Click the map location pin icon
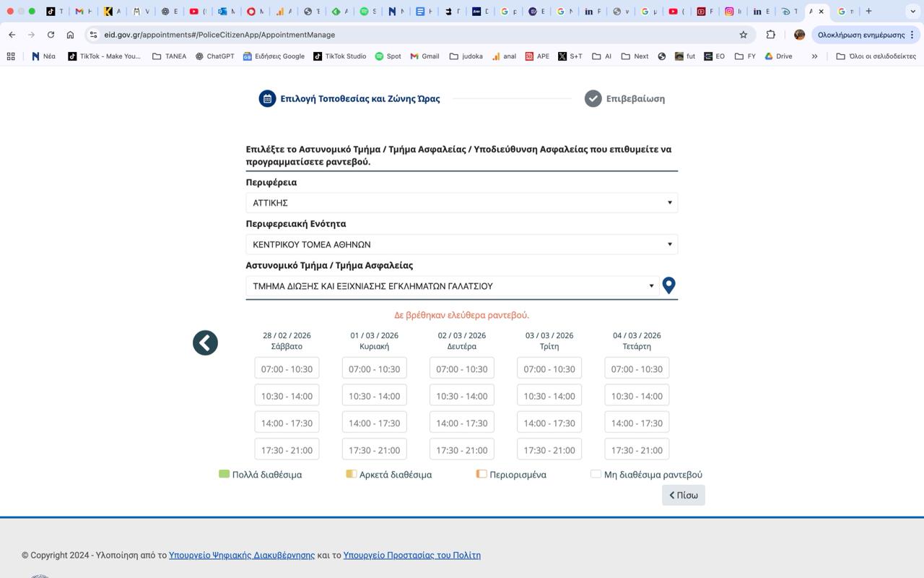Screen dimensions: 924x578 (x=668, y=285)
